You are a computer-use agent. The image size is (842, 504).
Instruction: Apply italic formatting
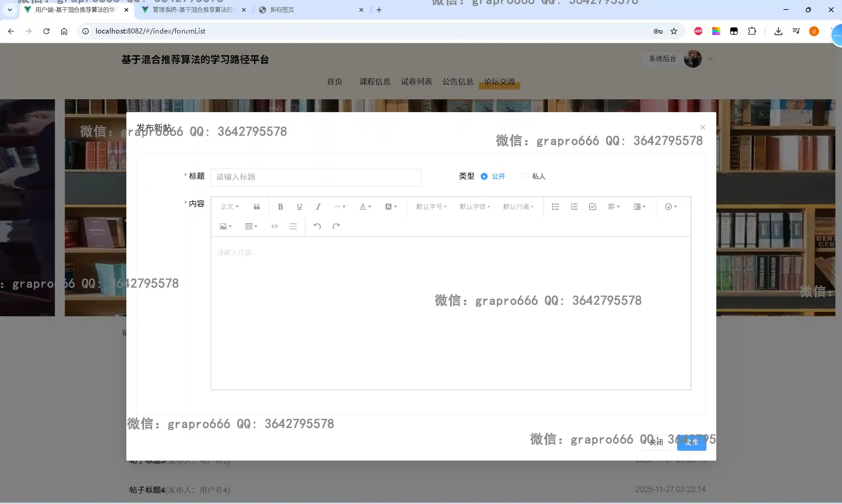(318, 206)
